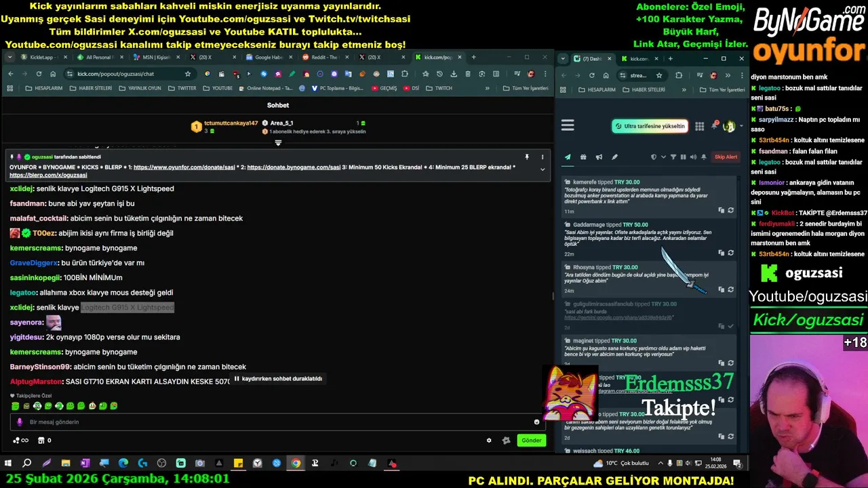Open Chrome from the taskbar

(x=296, y=464)
